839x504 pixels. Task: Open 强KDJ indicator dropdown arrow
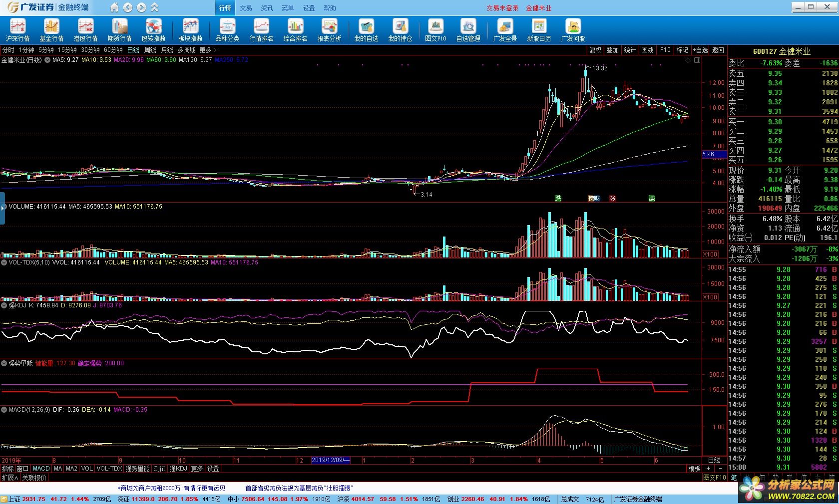4,305
